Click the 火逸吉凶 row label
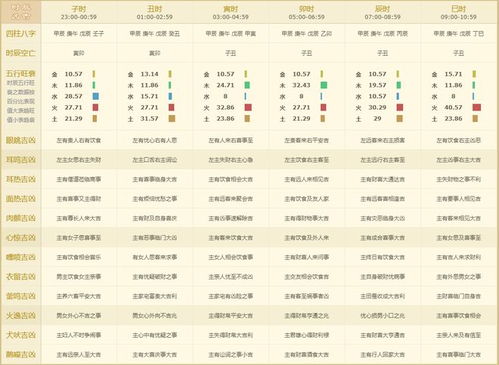The width and height of the screenshot is (499, 365). [21, 315]
